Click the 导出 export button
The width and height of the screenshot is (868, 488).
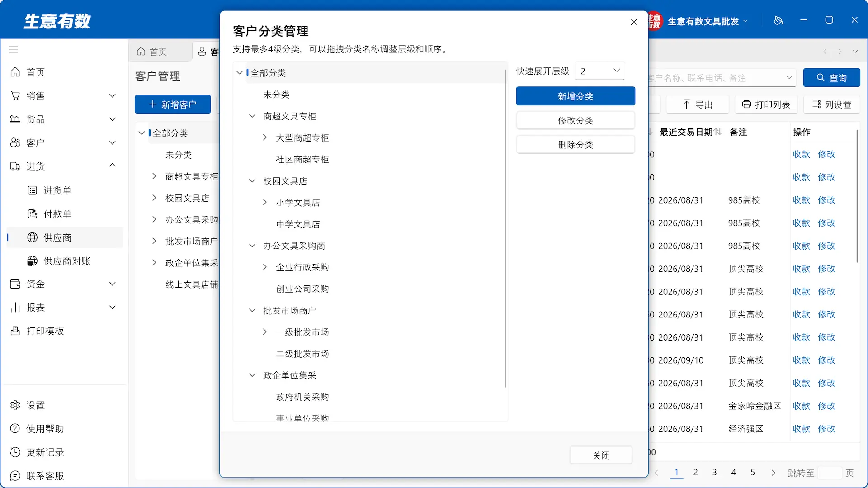tap(698, 104)
